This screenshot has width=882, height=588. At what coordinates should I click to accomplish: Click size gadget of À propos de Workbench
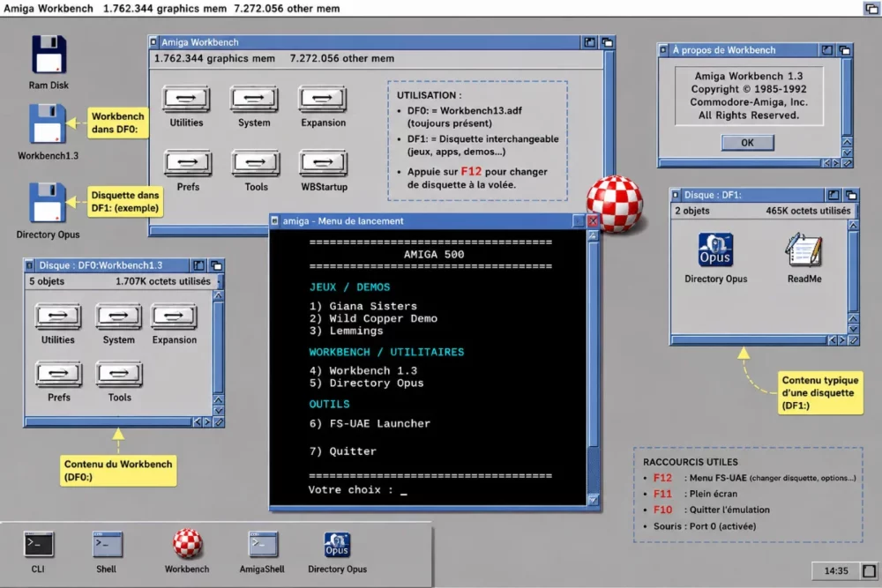tap(847, 163)
